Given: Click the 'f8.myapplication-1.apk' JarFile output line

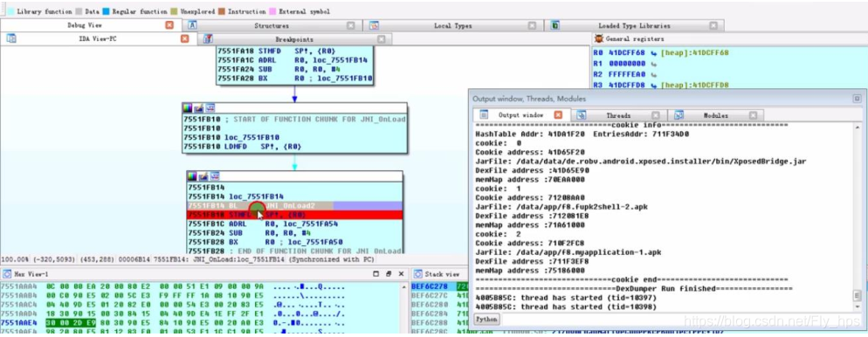Looking at the screenshot, I should pyautogui.click(x=568, y=251).
